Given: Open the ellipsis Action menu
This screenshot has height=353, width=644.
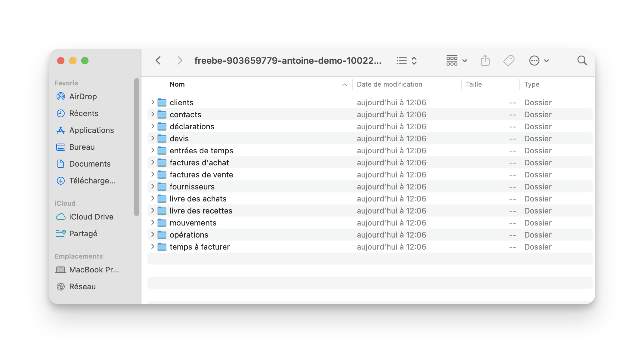Looking at the screenshot, I should point(539,61).
